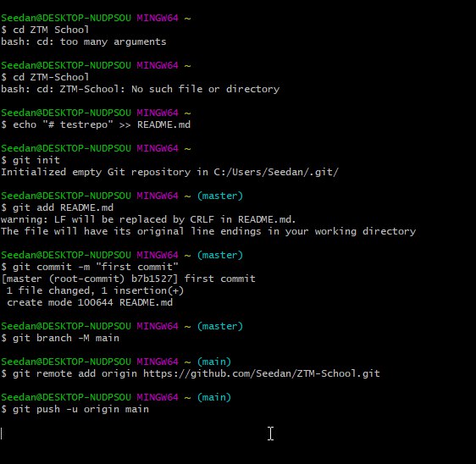Click '[master (root-commit) b7b1527] first commit' line

[x=128, y=279]
